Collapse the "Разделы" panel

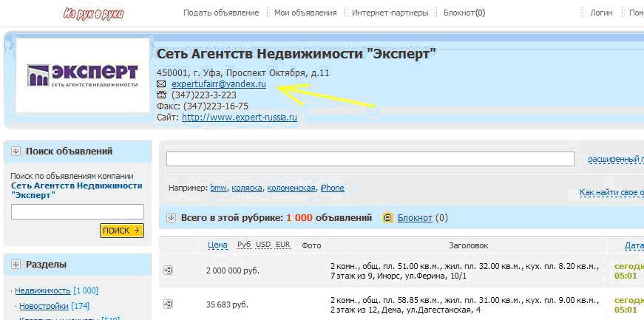[16, 265]
